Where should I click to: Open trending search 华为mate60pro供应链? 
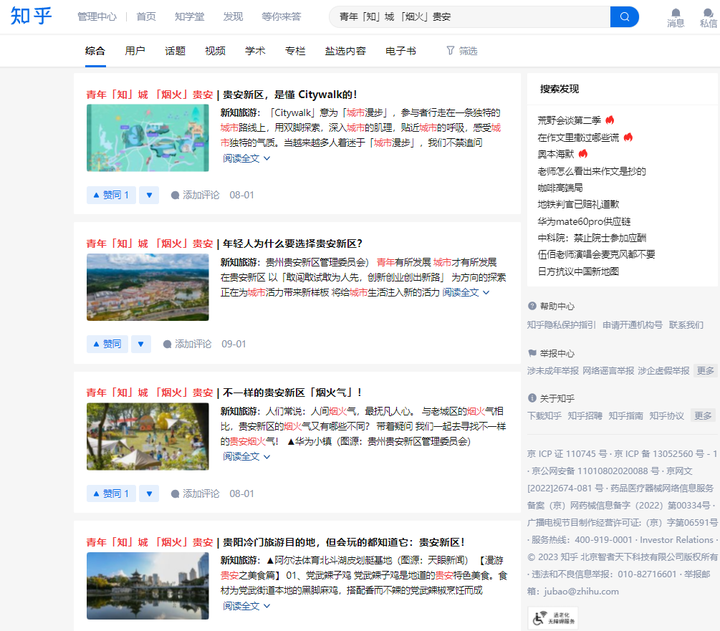point(584,221)
